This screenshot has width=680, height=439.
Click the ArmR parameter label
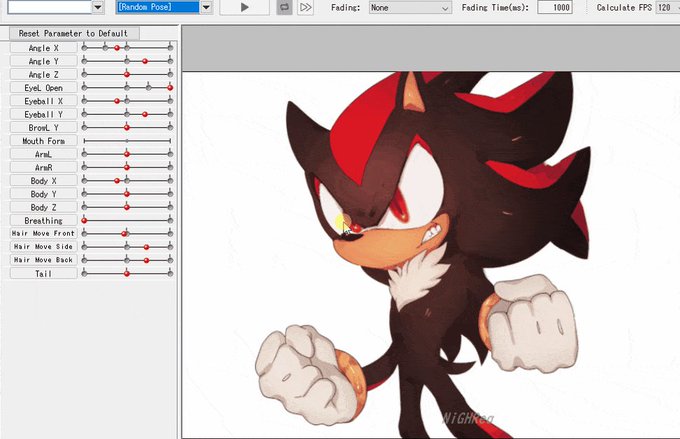pos(43,167)
